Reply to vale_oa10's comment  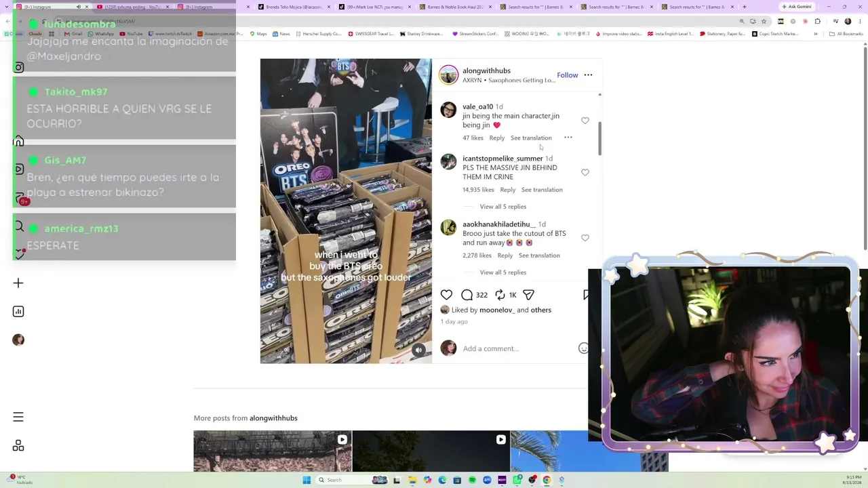(x=497, y=138)
